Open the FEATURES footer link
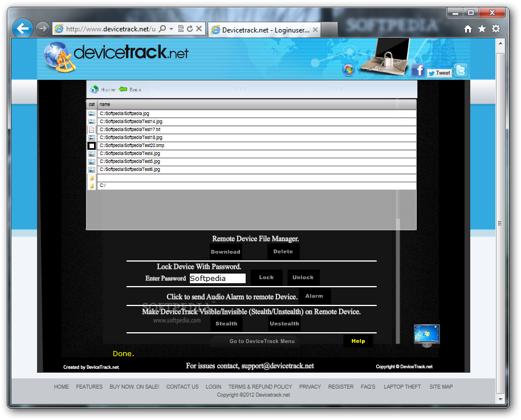Screen dimensions: 521x420 pos(89,387)
